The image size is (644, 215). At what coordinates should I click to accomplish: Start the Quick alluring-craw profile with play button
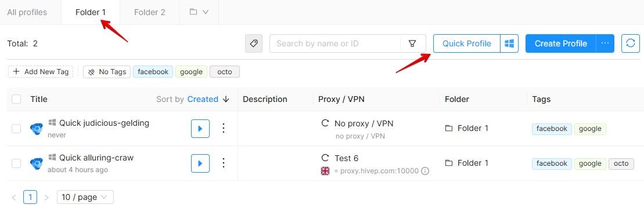200,163
